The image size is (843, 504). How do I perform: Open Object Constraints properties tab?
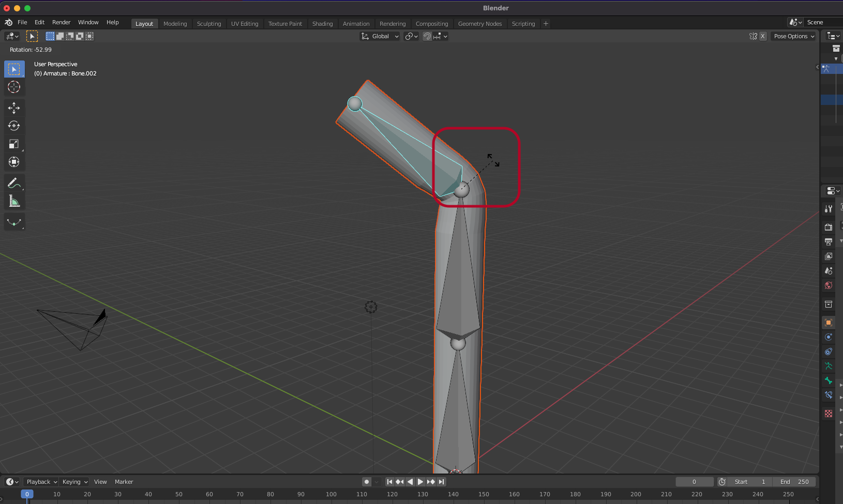click(x=829, y=352)
